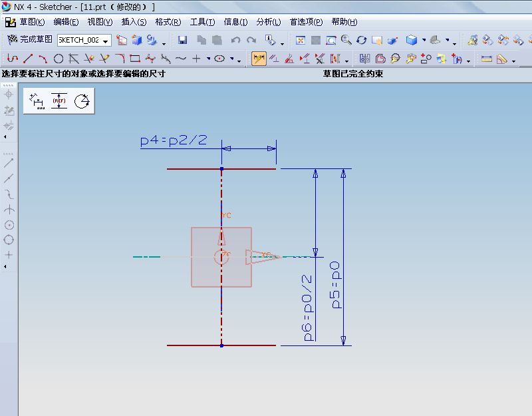Open the 插入(S) Insert menu

click(x=134, y=22)
